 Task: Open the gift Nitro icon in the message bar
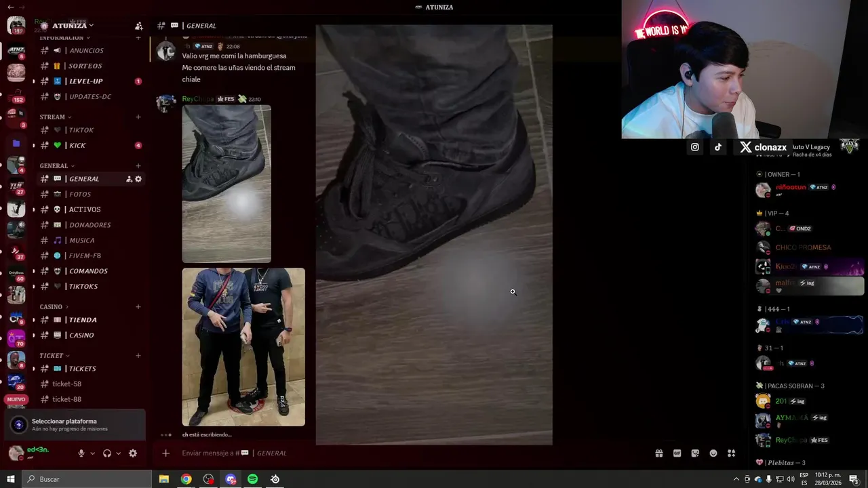[658, 453]
